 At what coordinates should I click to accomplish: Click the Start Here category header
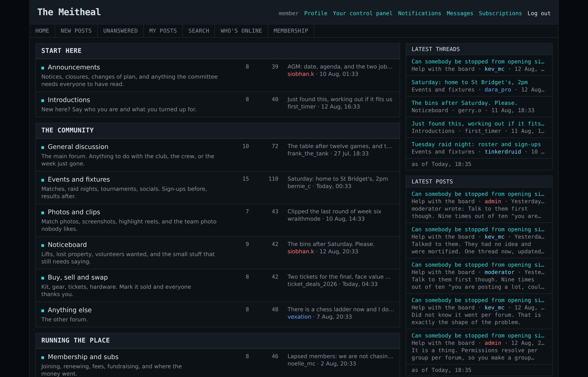pyautogui.click(x=218, y=51)
